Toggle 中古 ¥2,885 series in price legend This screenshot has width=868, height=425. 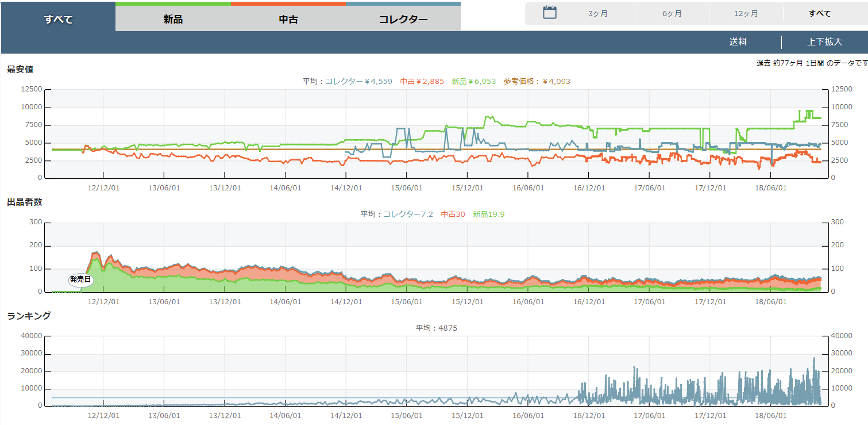pyautogui.click(x=422, y=82)
